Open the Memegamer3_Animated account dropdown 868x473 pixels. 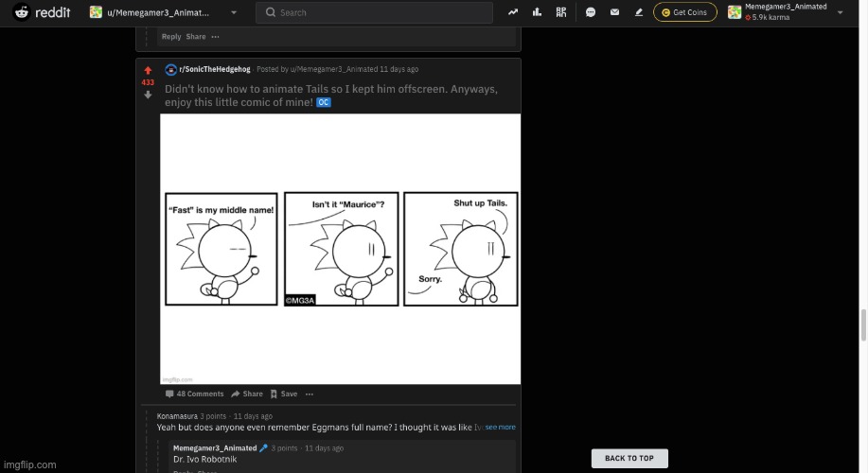[786, 11]
